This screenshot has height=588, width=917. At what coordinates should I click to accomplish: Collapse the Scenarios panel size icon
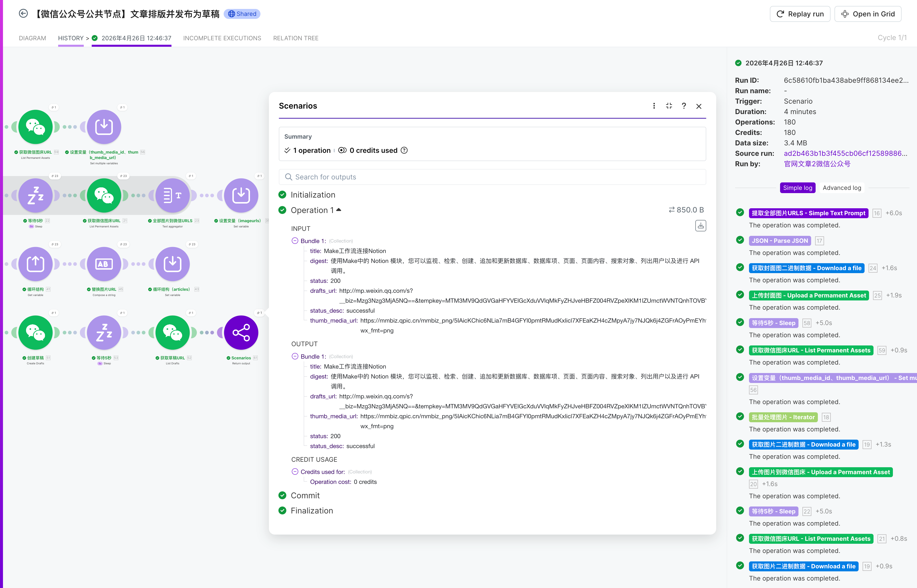(x=669, y=106)
